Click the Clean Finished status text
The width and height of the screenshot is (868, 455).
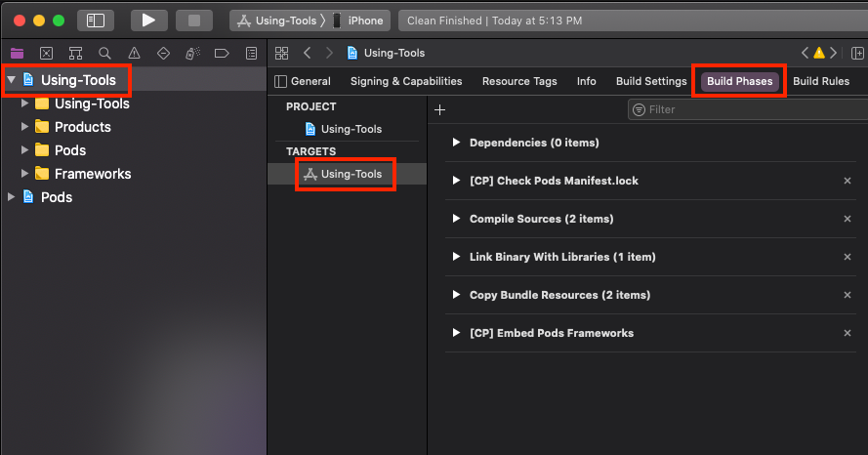[x=494, y=21]
